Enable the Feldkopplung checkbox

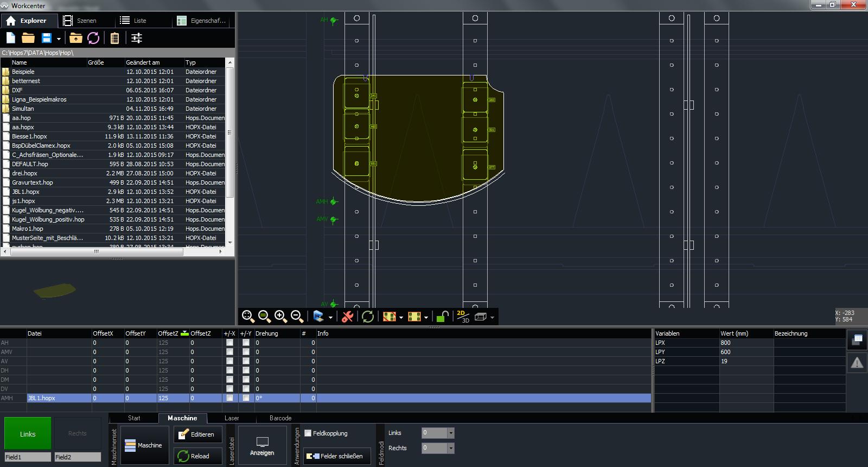tap(308, 433)
